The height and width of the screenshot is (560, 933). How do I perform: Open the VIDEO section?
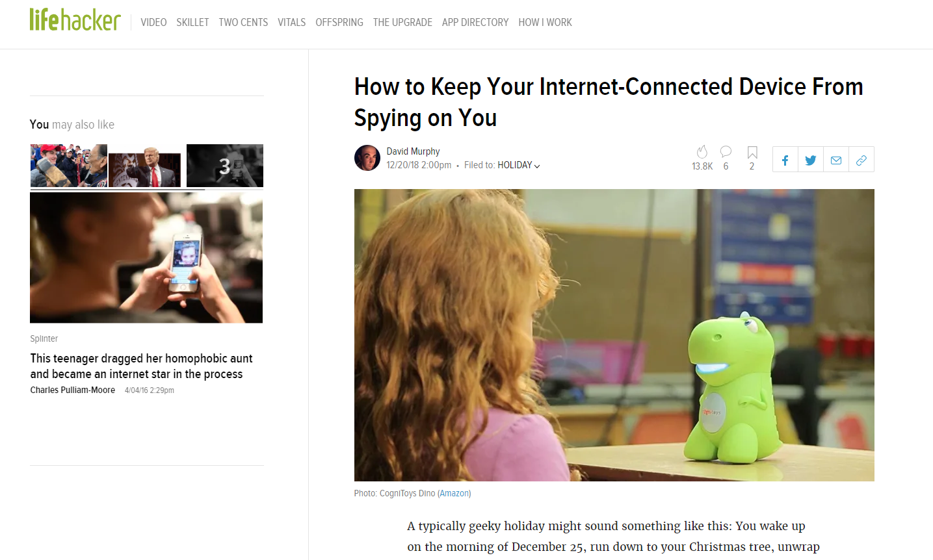(153, 22)
